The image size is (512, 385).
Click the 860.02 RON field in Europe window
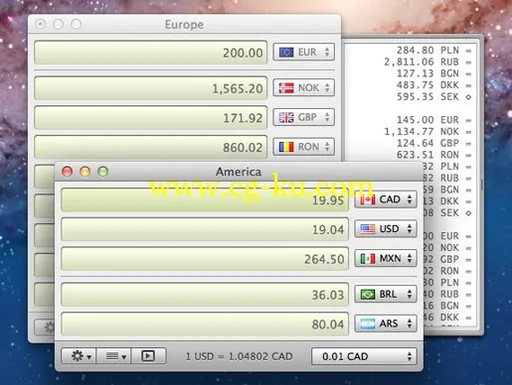[151, 147]
